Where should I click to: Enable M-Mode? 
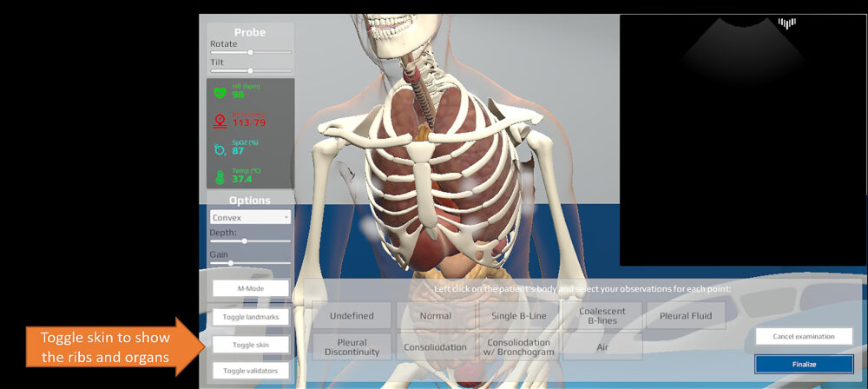coord(251,288)
